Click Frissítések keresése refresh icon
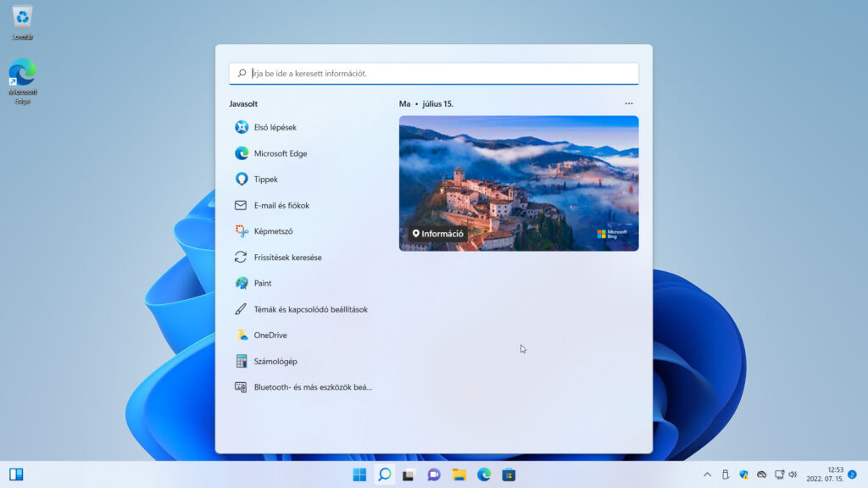This screenshot has height=488, width=868. click(x=240, y=258)
